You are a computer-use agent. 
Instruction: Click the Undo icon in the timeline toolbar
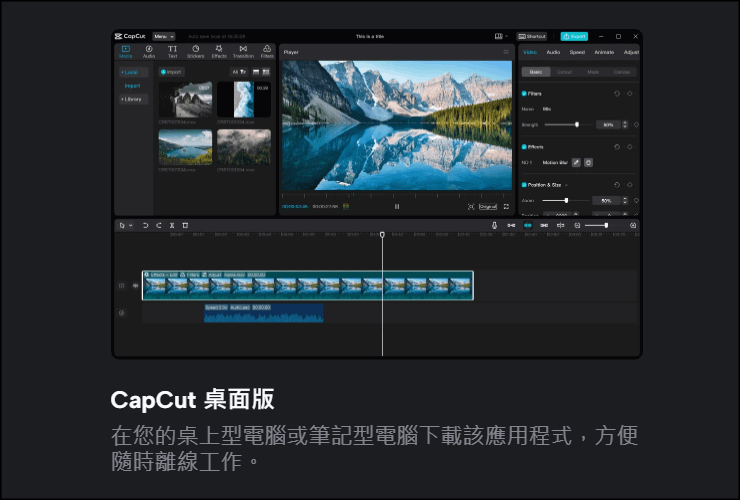[145, 225]
